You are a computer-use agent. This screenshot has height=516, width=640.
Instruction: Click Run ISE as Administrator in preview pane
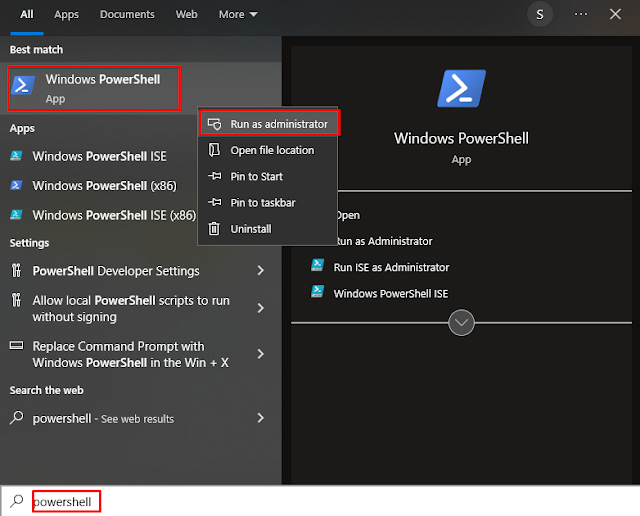pyautogui.click(x=391, y=267)
